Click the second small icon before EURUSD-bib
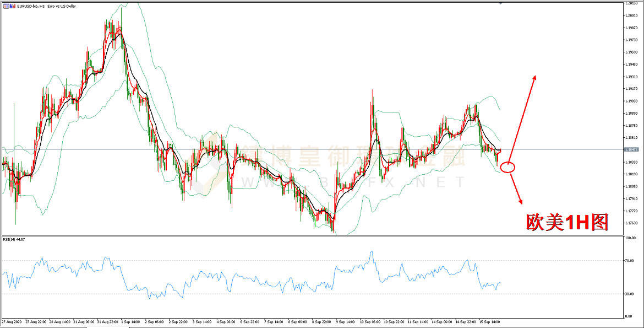644x328 pixels. point(13,6)
